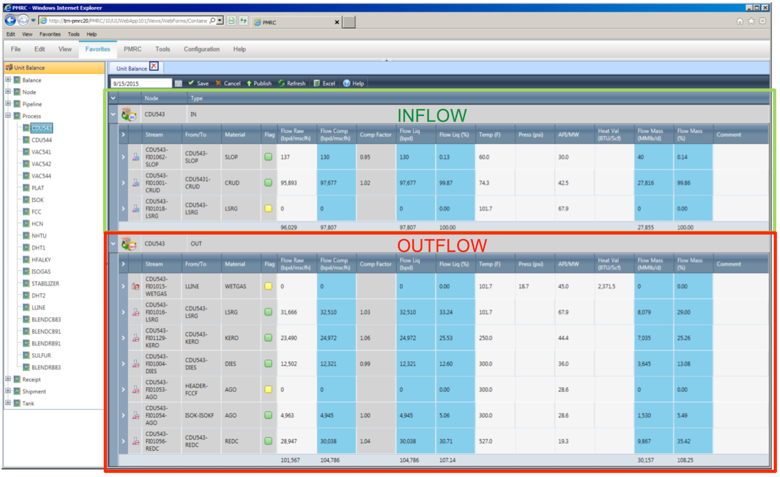Image resolution: width=780 pixels, height=477 pixels.
Task: Click the yellow flag on the inflow LSRG row
Action: (x=268, y=209)
